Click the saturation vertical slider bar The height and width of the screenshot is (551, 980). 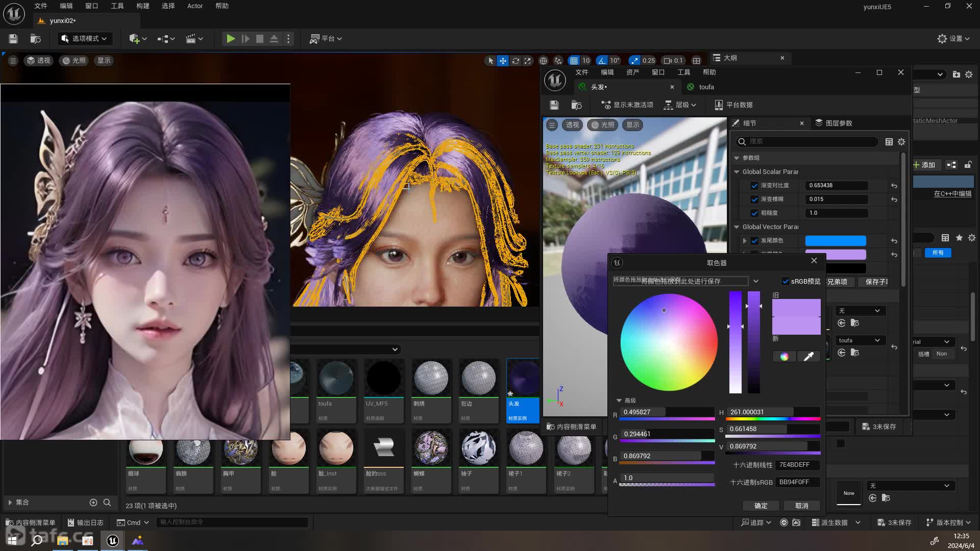(736, 342)
